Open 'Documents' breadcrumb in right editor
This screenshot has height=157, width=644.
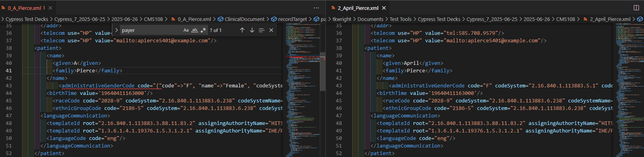pyautogui.click(x=370, y=19)
